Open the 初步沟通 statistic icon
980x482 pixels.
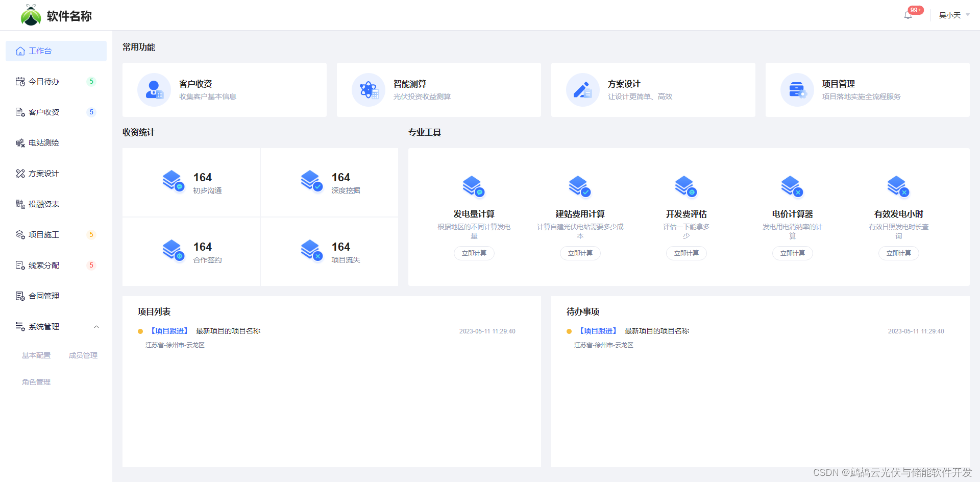pos(173,181)
